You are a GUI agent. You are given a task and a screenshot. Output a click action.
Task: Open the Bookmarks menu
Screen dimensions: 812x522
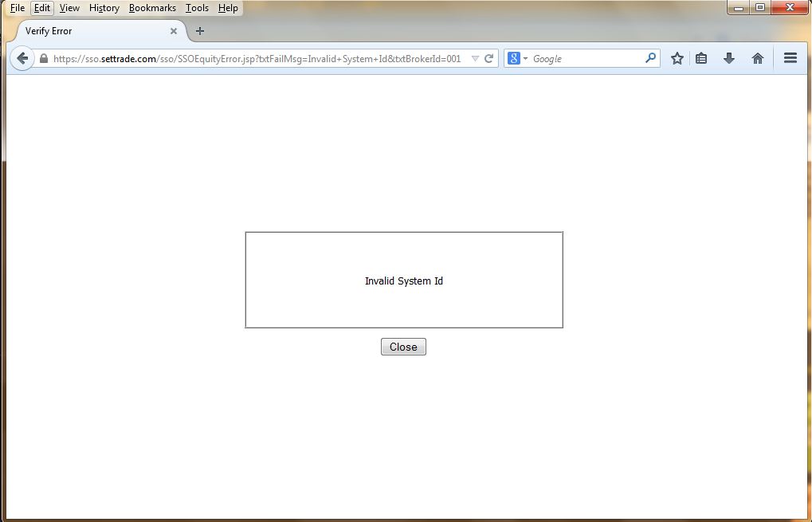coord(152,8)
